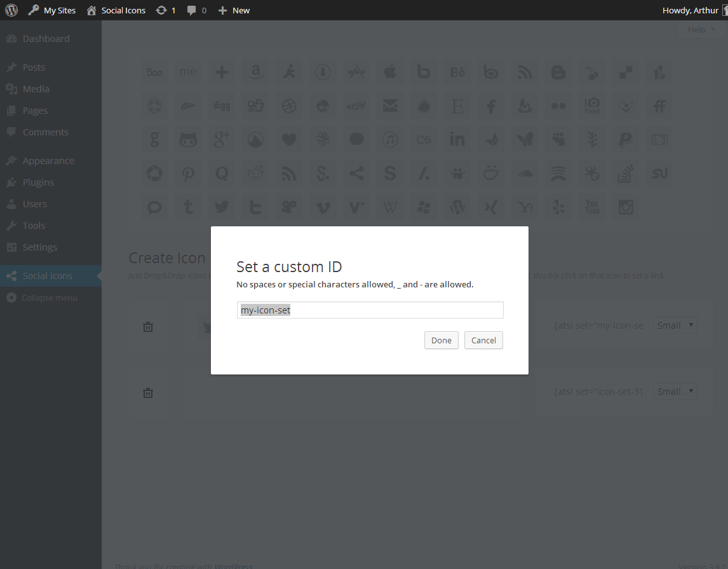Screen dimensions: 728x569
Task: Select the YouTube icon
Action: (x=592, y=207)
